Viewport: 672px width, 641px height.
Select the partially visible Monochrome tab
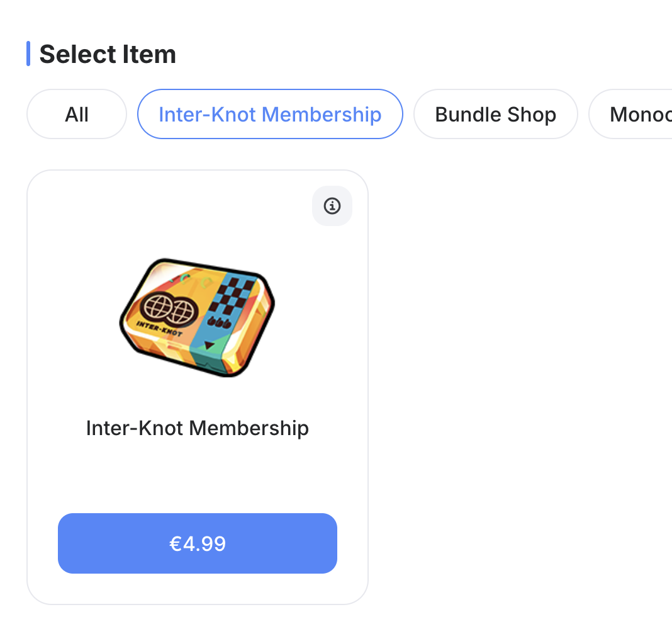point(636,114)
